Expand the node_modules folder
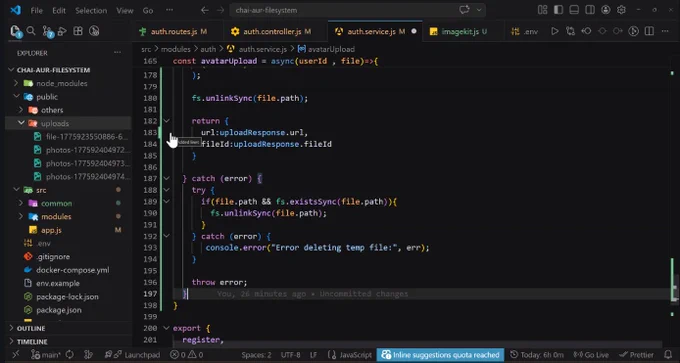This screenshot has height=363, width=680. [16, 83]
